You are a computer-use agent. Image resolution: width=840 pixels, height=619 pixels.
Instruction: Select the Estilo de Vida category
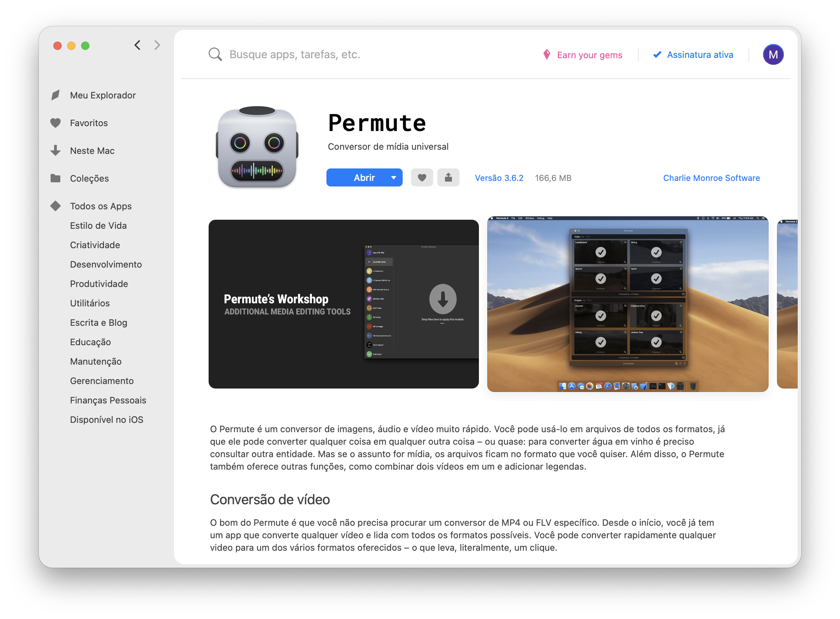coord(98,226)
